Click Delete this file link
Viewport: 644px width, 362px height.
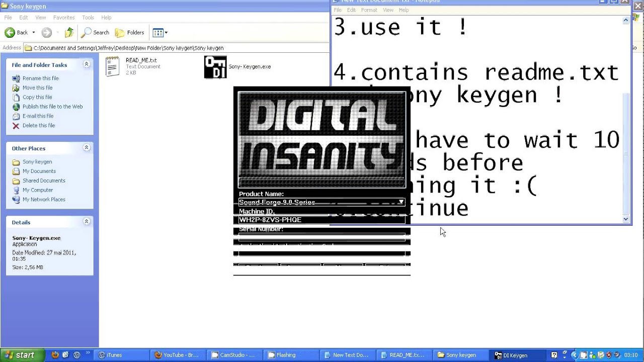pos(39,126)
